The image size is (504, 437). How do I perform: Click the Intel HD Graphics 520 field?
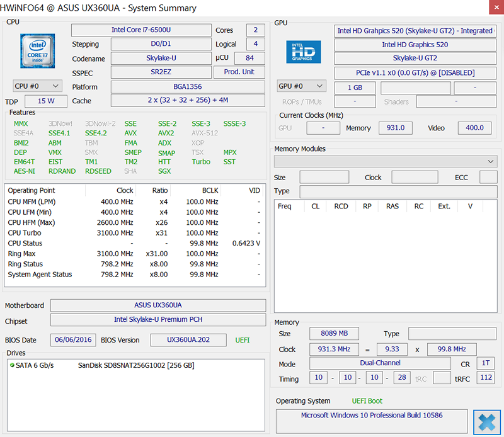[415, 45]
